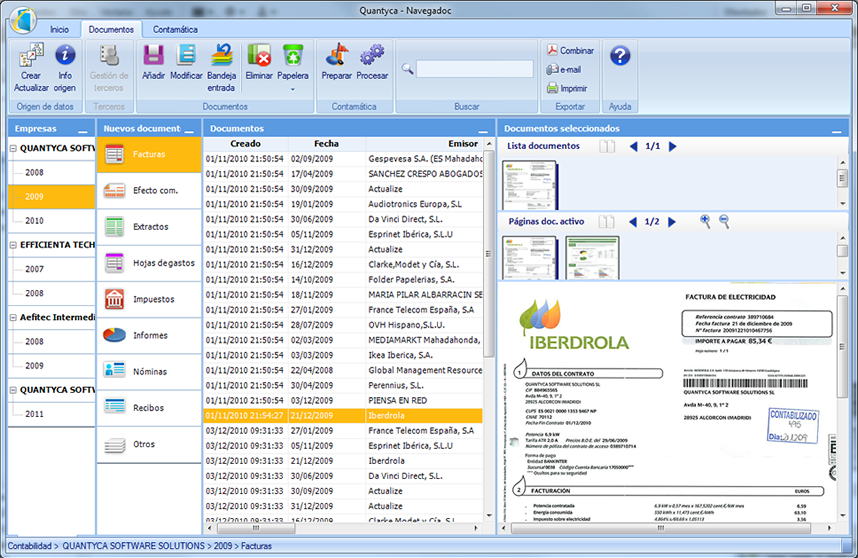Collapse the Aefitec Intermedi tree node
This screenshot has height=558, width=858.
[x=13, y=317]
